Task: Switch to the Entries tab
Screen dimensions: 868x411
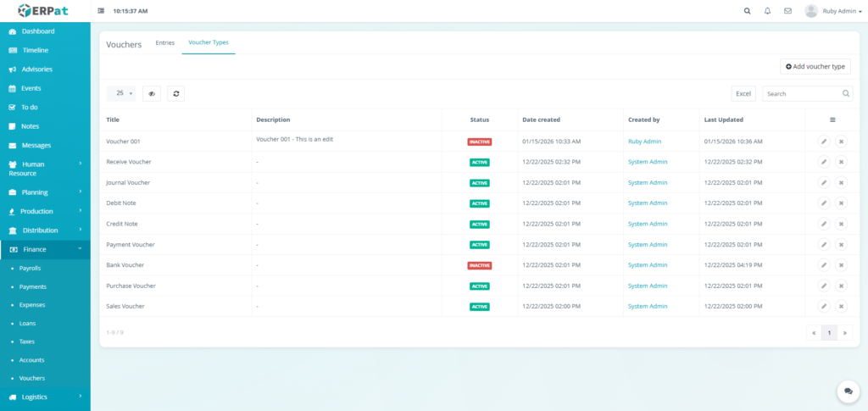Action: [x=165, y=42]
